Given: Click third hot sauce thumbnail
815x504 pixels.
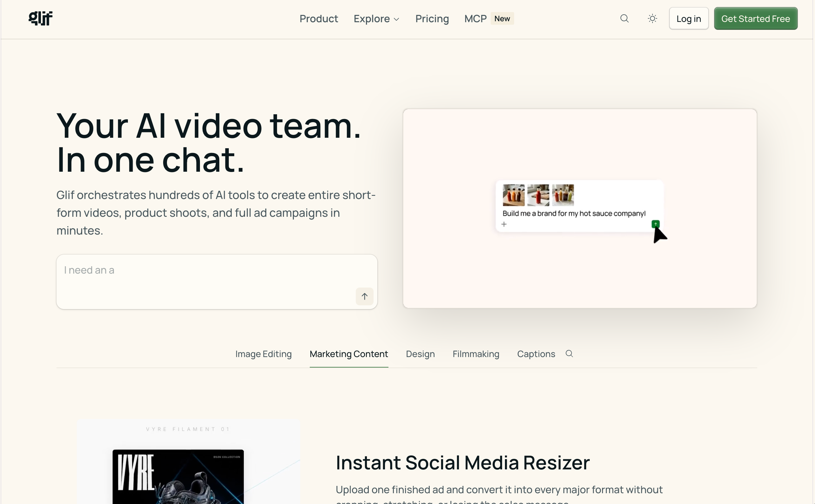Looking at the screenshot, I should (563, 195).
